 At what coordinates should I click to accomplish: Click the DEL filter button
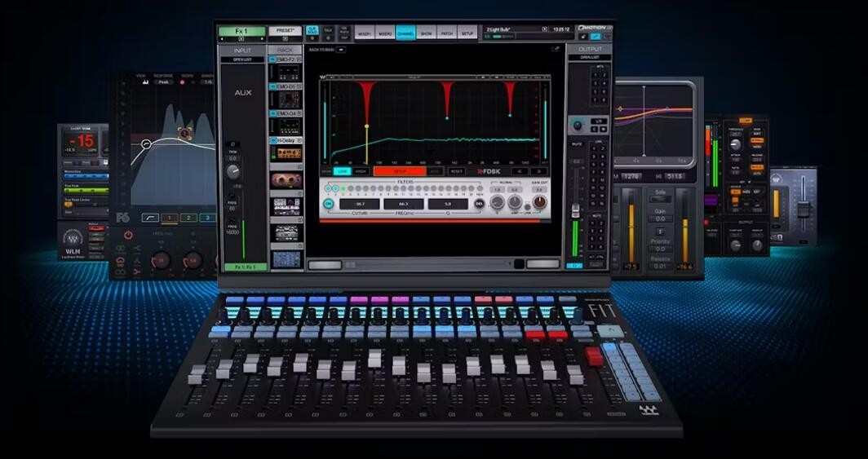(x=480, y=204)
